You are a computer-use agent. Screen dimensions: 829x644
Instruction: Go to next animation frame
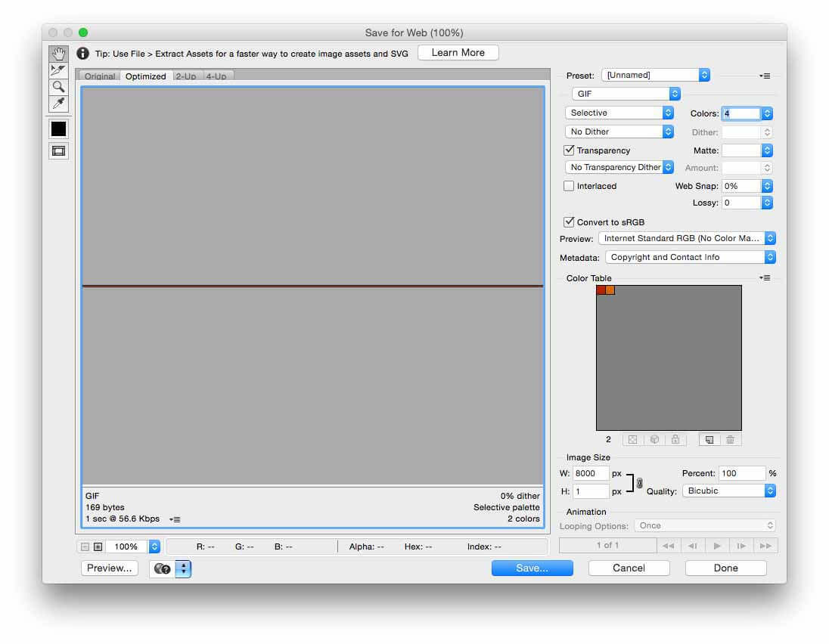click(741, 546)
